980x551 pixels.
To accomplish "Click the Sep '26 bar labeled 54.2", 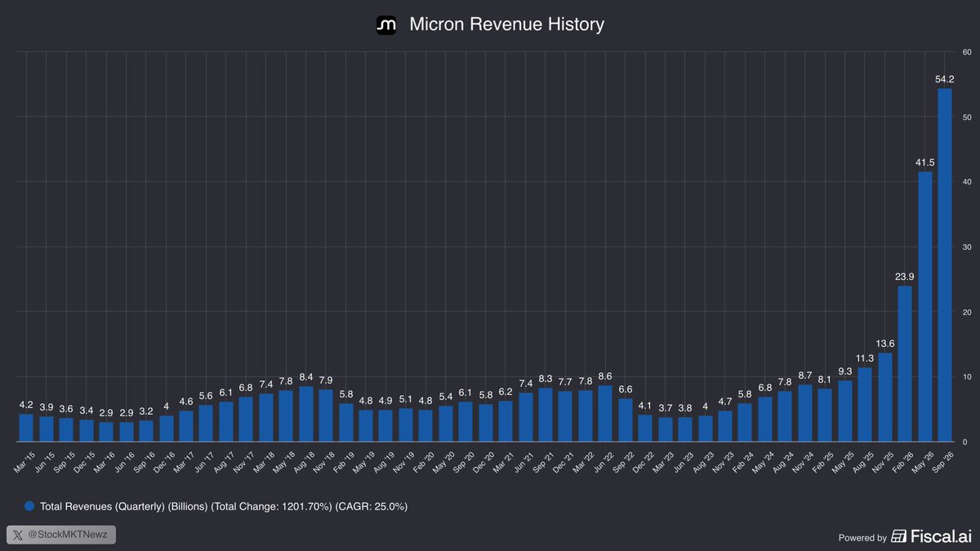I will [945, 265].
